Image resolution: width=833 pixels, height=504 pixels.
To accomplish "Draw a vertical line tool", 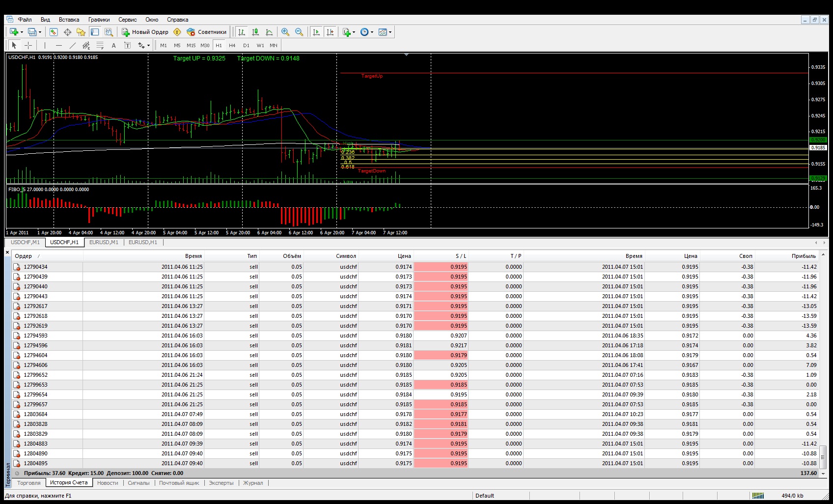I will pos(45,45).
